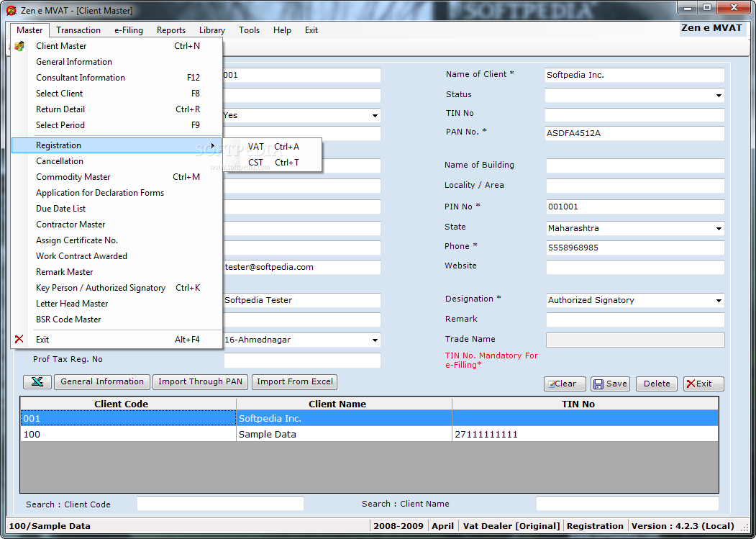
Task: Click the Search Client Name field
Action: pyautogui.click(x=627, y=503)
